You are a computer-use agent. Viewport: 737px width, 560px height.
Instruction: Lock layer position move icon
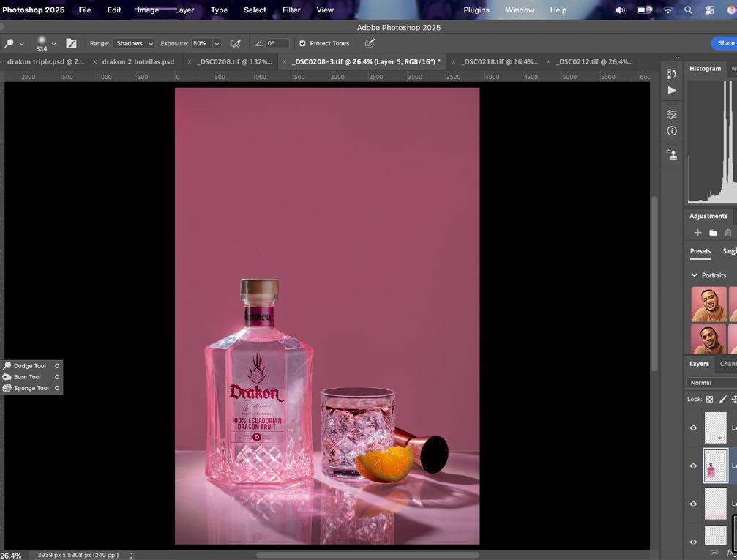(734, 399)
